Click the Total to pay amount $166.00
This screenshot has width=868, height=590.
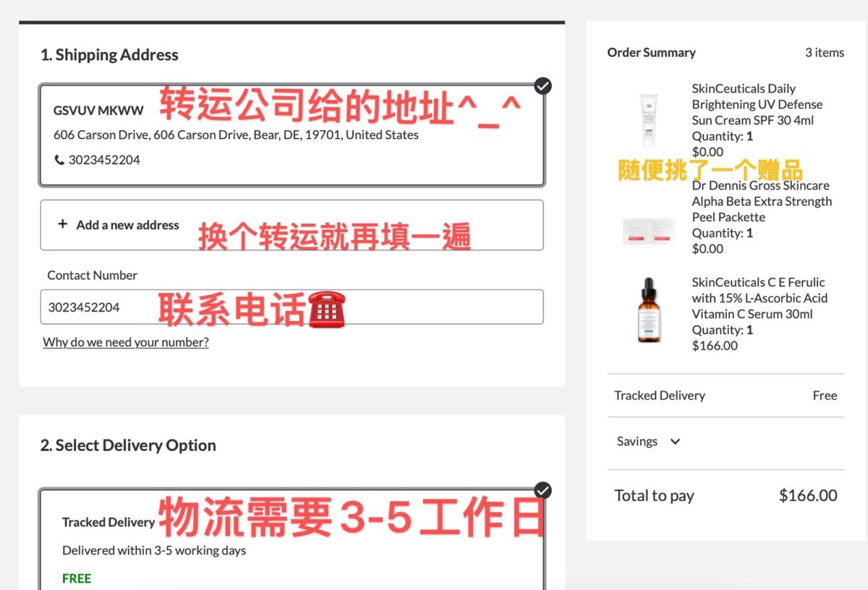click(x=807, y=496)
